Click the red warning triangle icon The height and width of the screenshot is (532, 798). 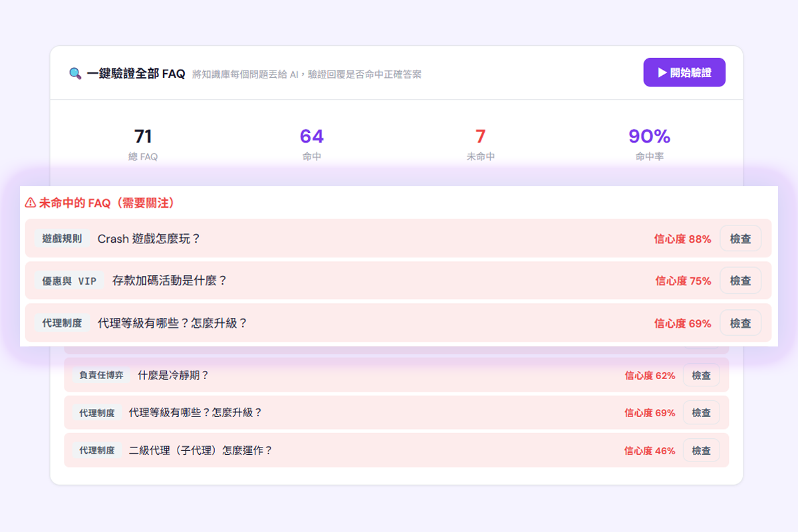tap(31, 203)
